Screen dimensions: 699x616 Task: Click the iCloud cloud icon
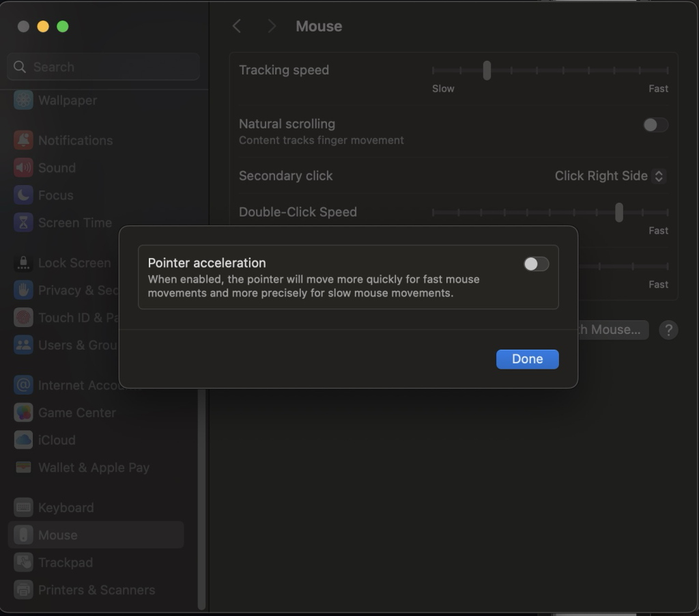point(23,440)
